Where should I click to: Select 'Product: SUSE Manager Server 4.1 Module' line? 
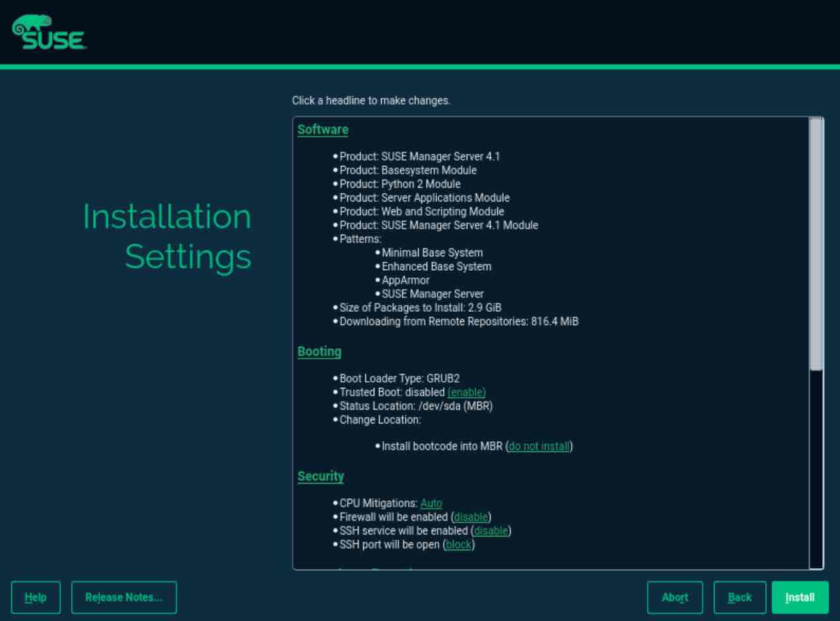[x=439, y=225]
